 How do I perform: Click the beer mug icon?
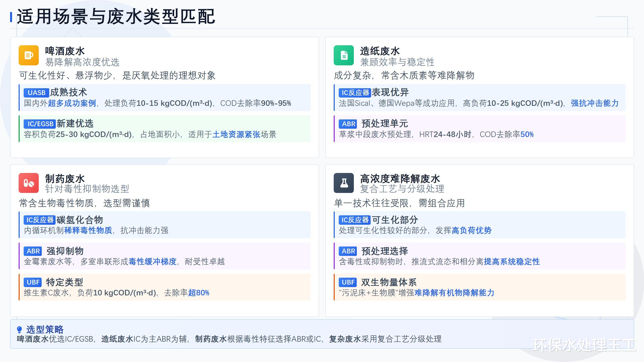(x=29, y=55)
